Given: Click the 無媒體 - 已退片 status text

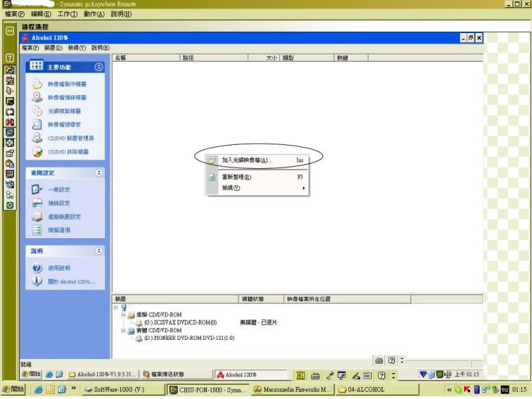Looking at the screenshot, I should pos(259,323).
